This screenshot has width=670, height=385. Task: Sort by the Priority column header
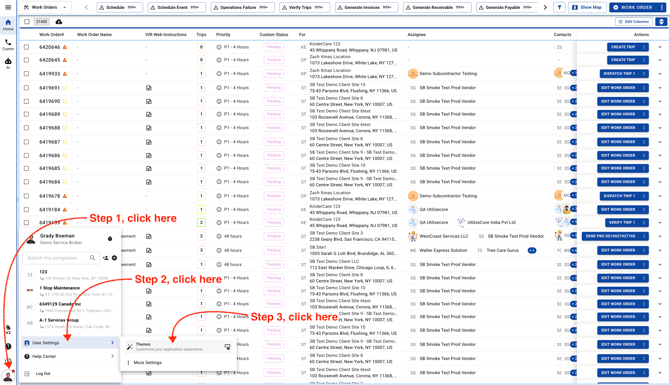coord(223,35)
